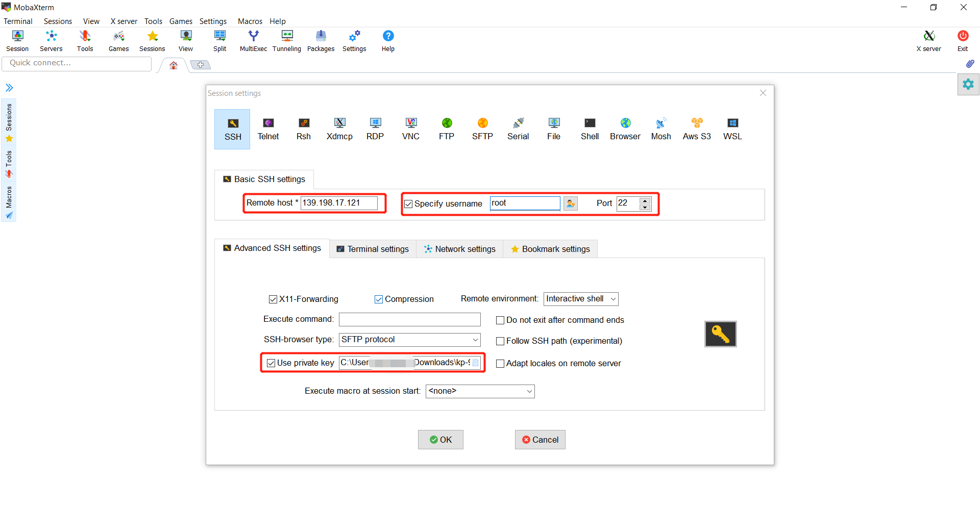Open the Settings toolbar icon
This screenshot has width=980, height=510.
click(354, 41)
